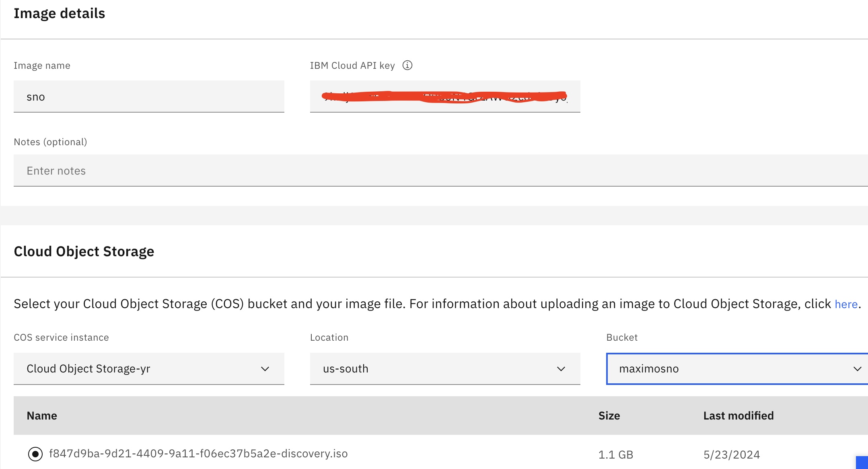Click the info icon beside IBM Cloud API key
The width and height of the screenshot is (868, 469).
[x=407, y=65]
